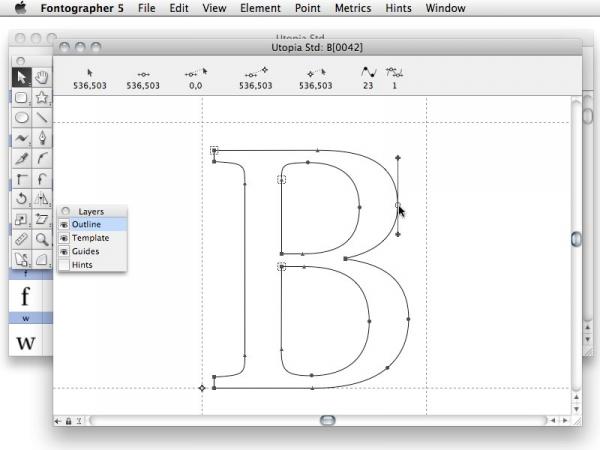600x450 pixels.
Task: Open the File menu
Action: click(147, 8)
